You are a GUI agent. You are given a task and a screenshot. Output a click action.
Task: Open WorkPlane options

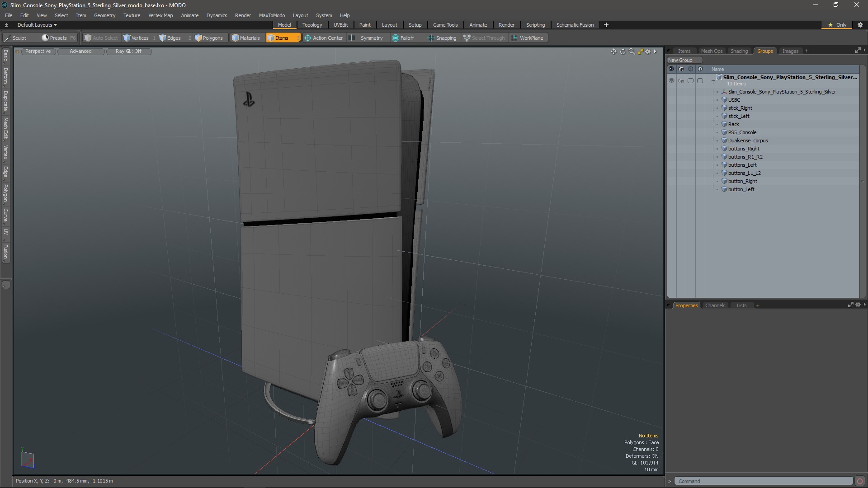tap(528, 38)
